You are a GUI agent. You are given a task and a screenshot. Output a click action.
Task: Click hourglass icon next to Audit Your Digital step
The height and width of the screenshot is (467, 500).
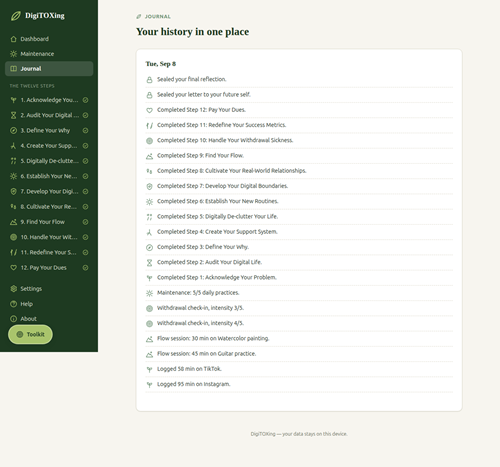coord(13,115)
